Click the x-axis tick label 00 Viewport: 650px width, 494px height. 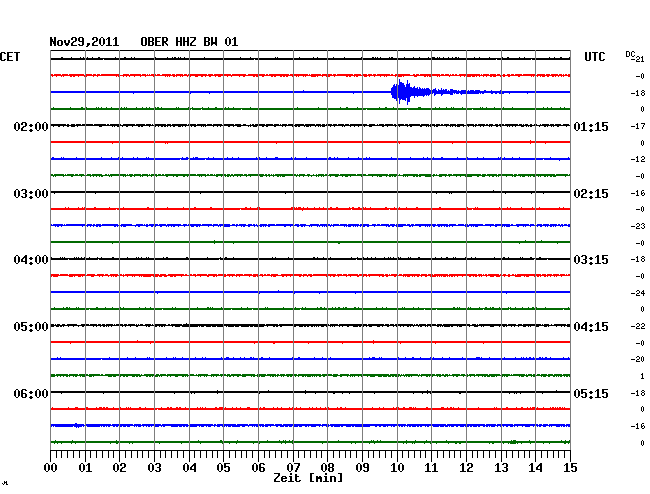(51, 468)
